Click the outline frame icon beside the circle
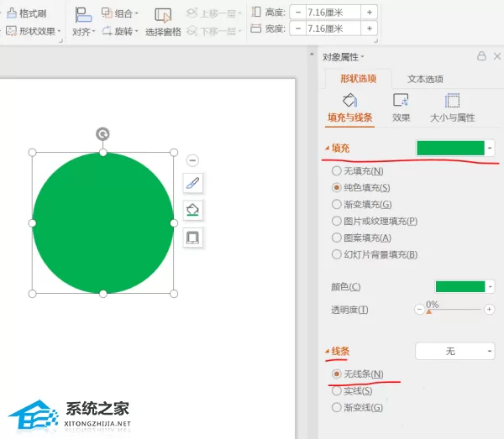Image resolution: width=504 pixels, height=439 pixels. (192, 238)
